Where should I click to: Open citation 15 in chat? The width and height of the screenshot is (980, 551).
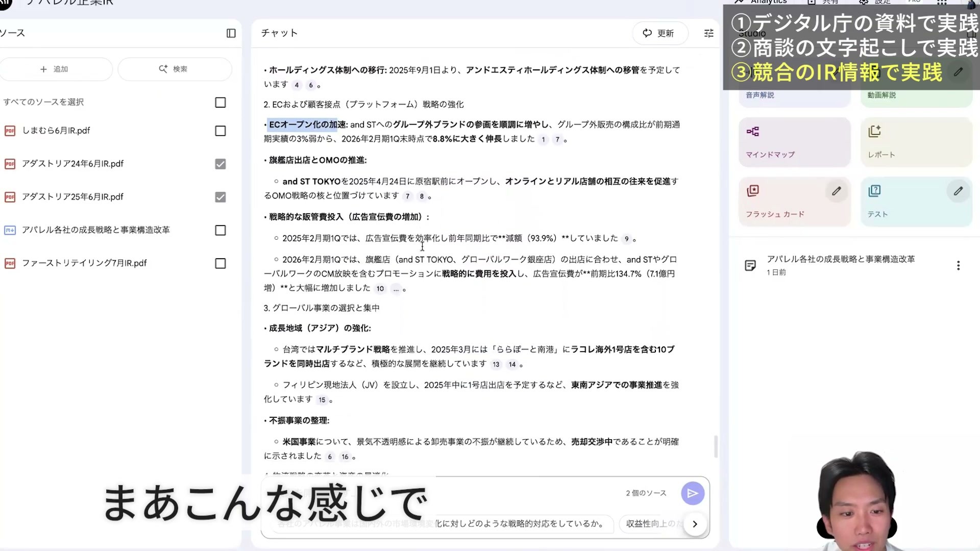click(x=322, y=400)
